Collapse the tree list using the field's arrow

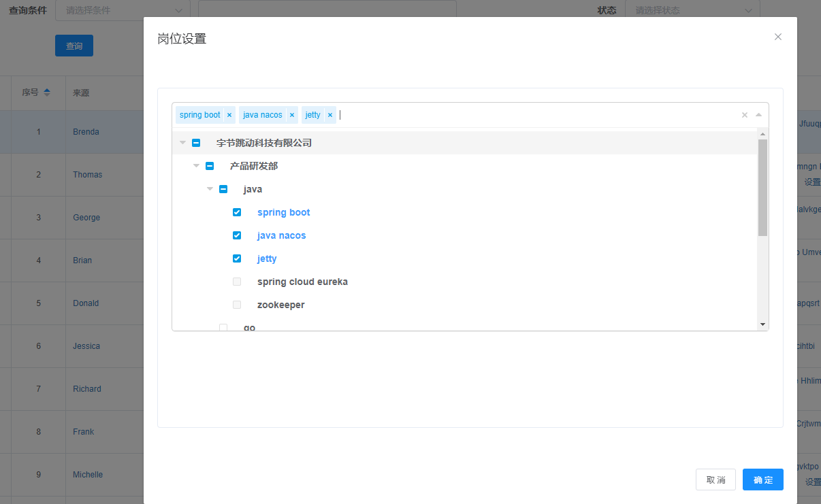click(760, 114)
